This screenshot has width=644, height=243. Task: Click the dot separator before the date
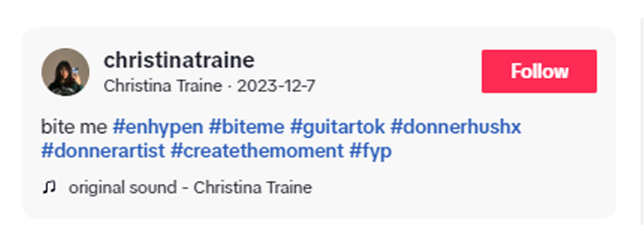[229, 87]
